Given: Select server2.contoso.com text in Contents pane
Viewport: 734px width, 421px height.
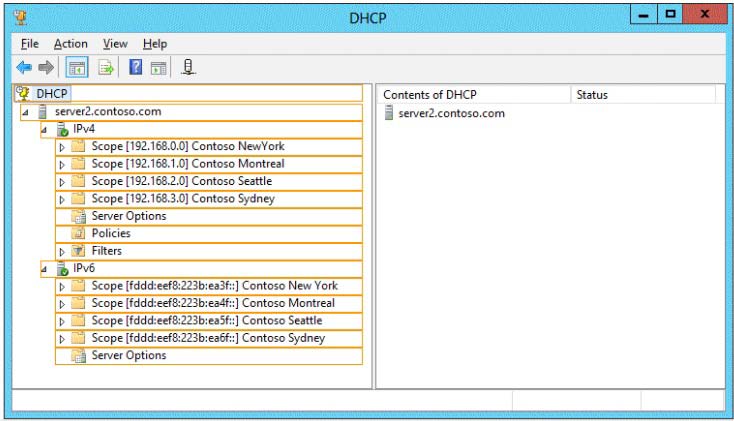Looking at the screenshot, I should tap(451, 113).
